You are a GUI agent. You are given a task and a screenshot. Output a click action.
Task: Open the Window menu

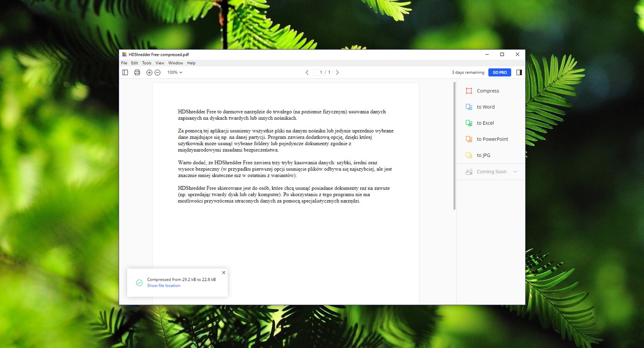coord(176,63)
